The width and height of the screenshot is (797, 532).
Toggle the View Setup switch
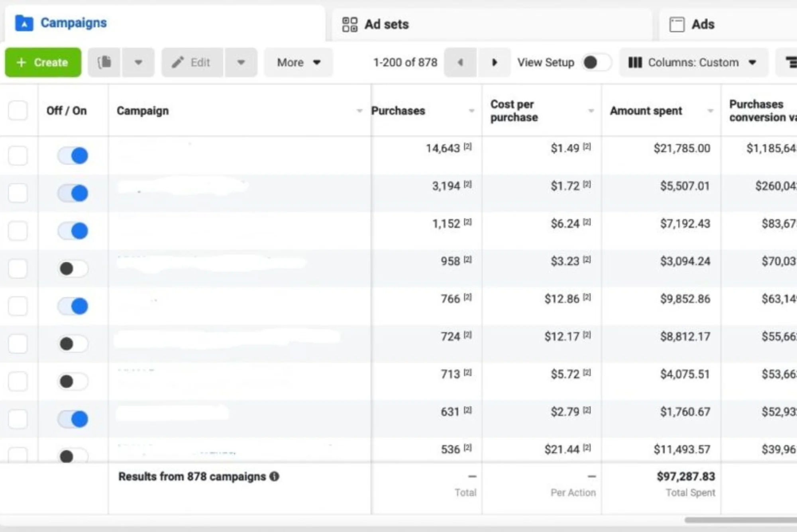point(596,63)
